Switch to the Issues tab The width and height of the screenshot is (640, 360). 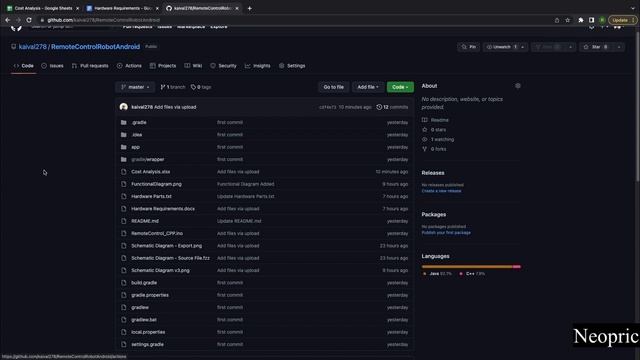coord(52,66)
